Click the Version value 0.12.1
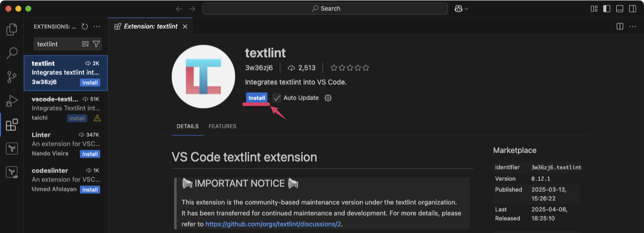Screen dimensions: 644x233 coord(541,178)
